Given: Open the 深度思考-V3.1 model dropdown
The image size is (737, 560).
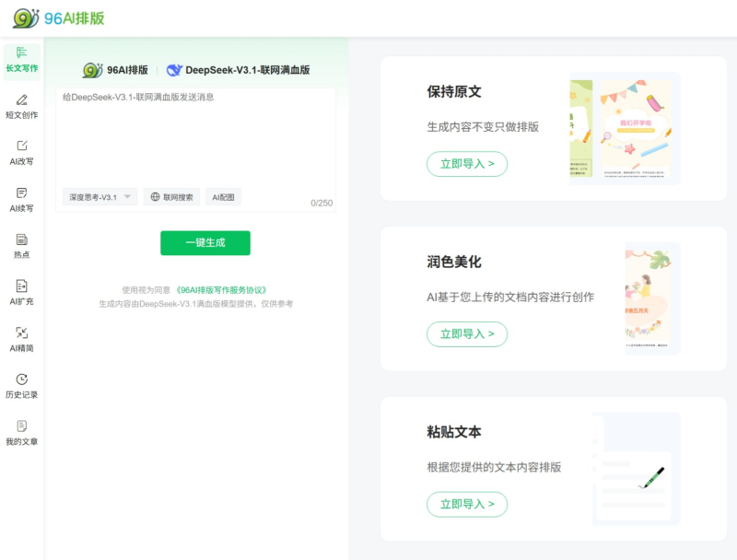Looking at the screenshot, I should [x=101, y=196].
